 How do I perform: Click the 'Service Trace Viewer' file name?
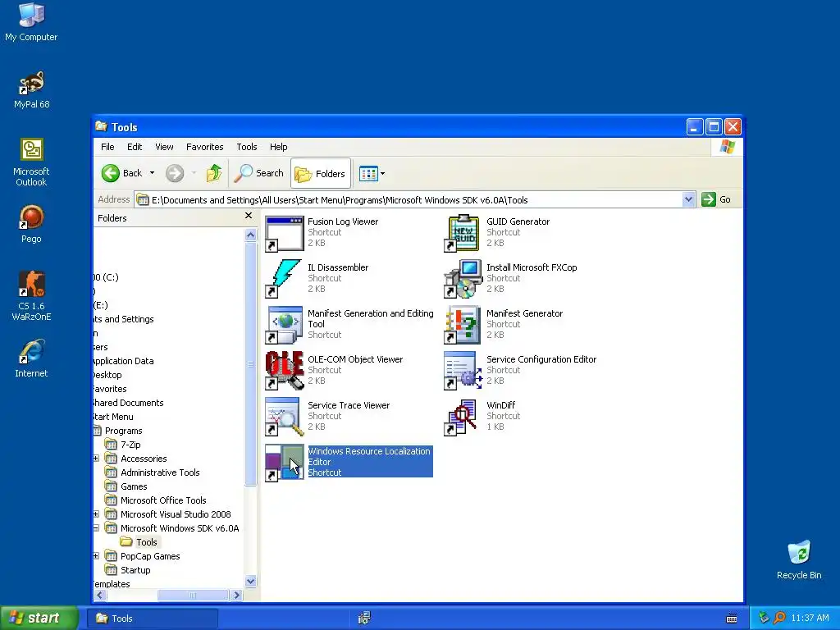pyautogui.click(x=349, y=405)
